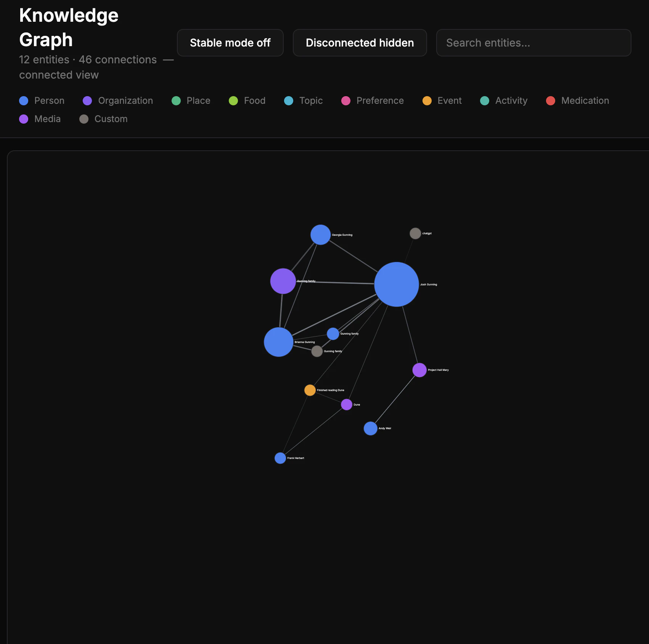Screen dimensions: 649x644
Task: Select the small gray Gunning family node
Action: [317, 351]
